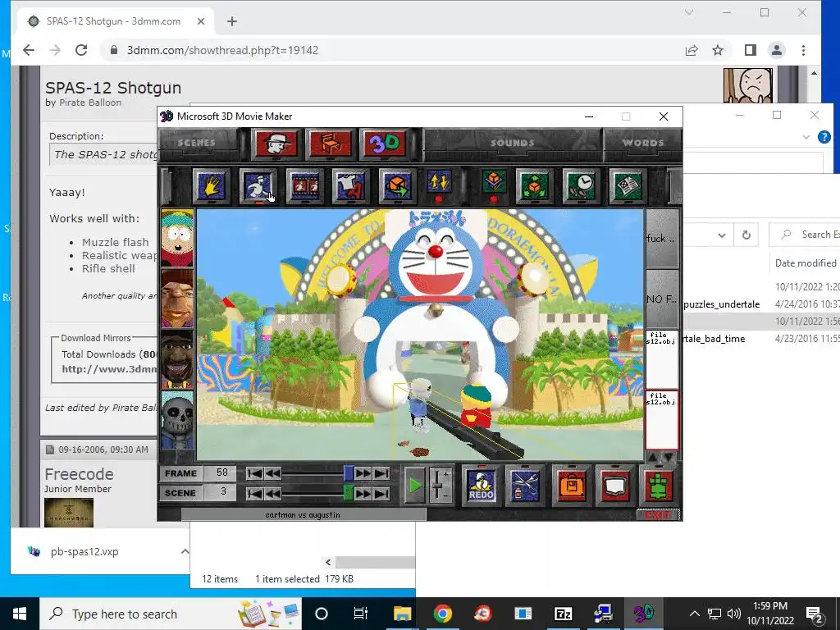This screenshot has height=630, width=840.
Task: Click the vertical volume slider
Action: click(x=439, y=486)
